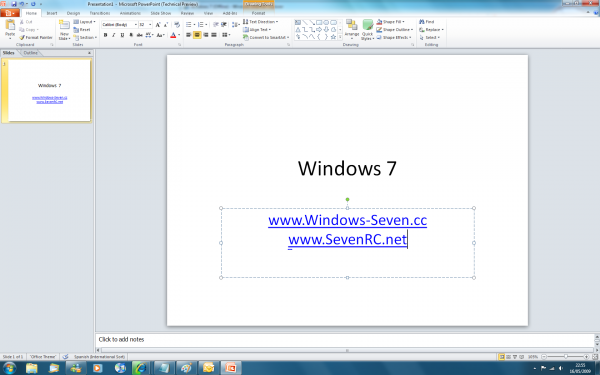
Task: Toggle center text alignment
Action: pyautogui.click(x=197, y=35)
